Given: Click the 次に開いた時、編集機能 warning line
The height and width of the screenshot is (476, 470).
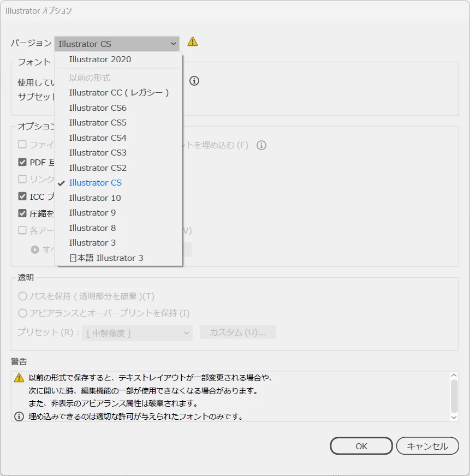Looking at the screenshot, I should [x=144, y=391].
